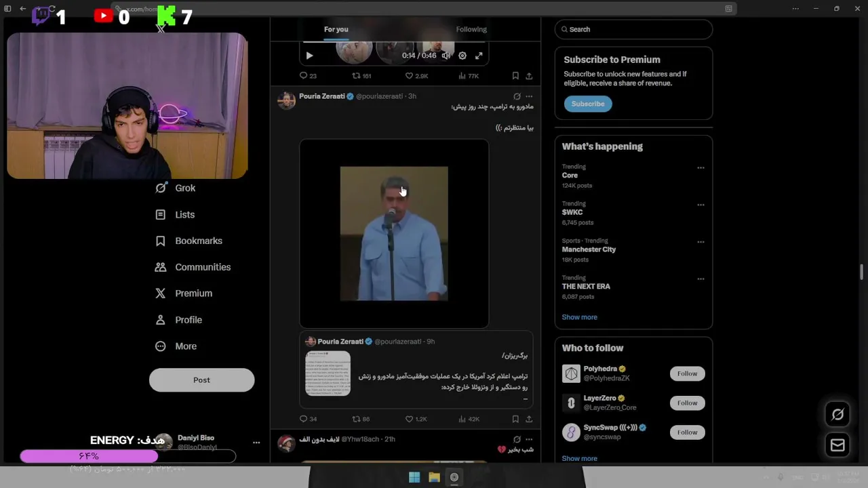
Task: Open Grok icon on Pouria Zeraati's post
Action: [x=517, y=96]
